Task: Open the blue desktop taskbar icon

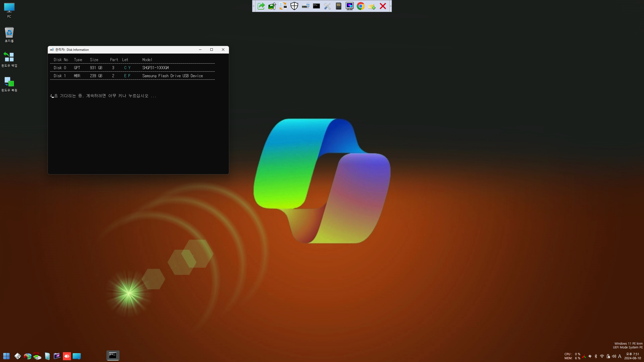Action: 76,356
